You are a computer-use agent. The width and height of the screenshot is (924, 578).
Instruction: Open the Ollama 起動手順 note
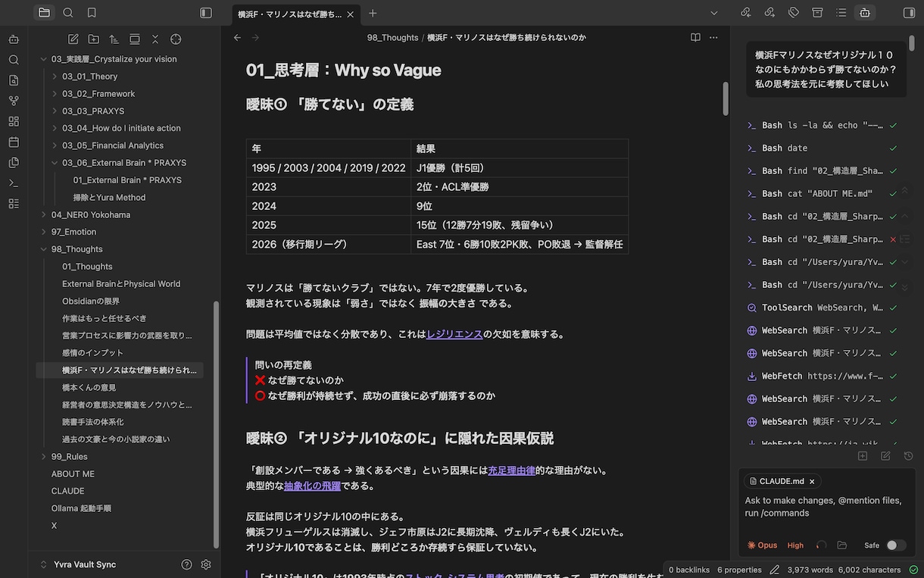[x=81, y=508]
